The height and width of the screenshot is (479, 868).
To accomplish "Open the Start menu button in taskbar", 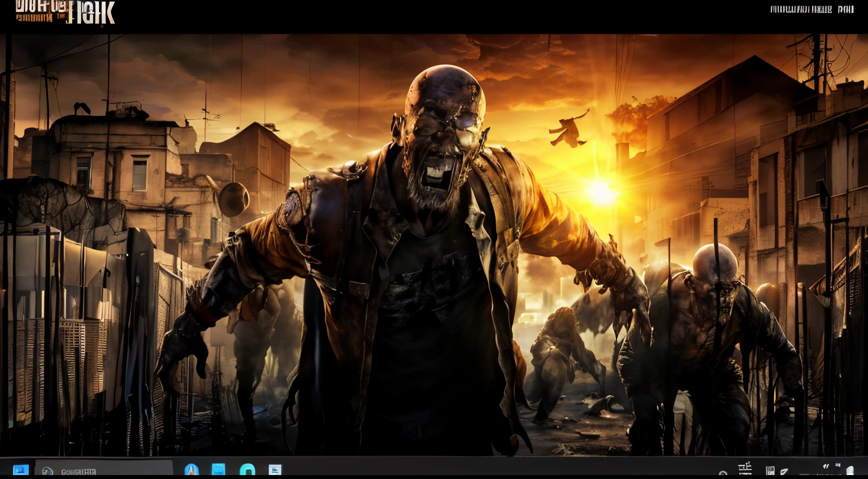I will click(x=21, y=470).
